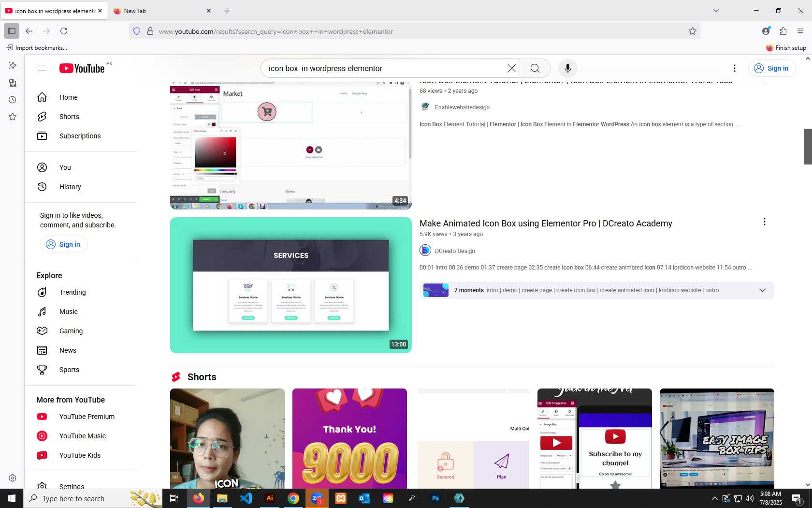Open Firefox application menu

800,31
